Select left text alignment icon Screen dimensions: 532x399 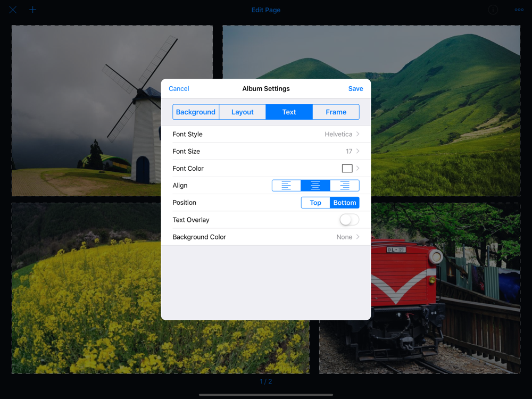[286, 186]
